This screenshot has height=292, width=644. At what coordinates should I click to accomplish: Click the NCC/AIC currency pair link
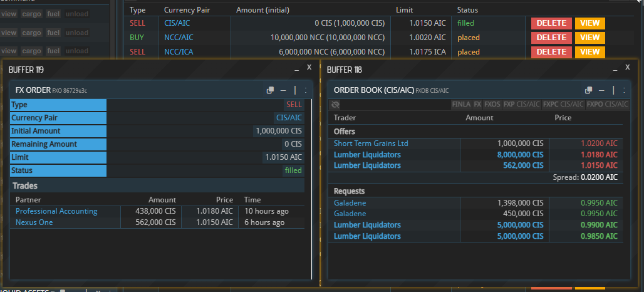[x=179, y=38]
